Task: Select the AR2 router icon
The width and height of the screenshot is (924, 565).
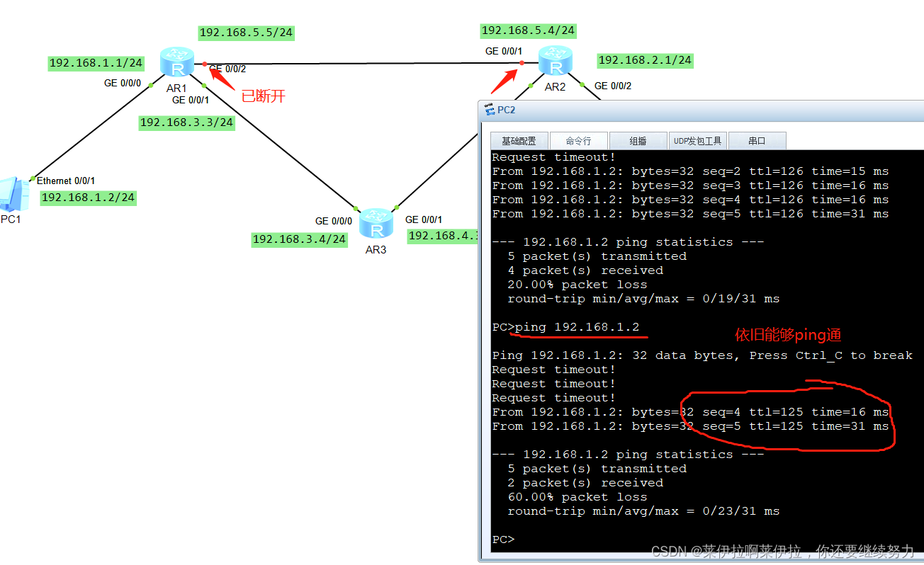Action: [555, 62]
